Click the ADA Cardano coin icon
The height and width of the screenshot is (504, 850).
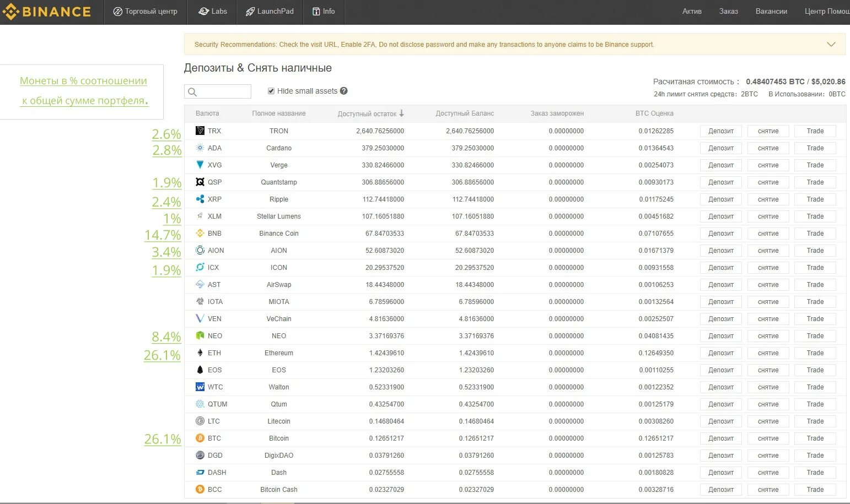pos(200,148)
